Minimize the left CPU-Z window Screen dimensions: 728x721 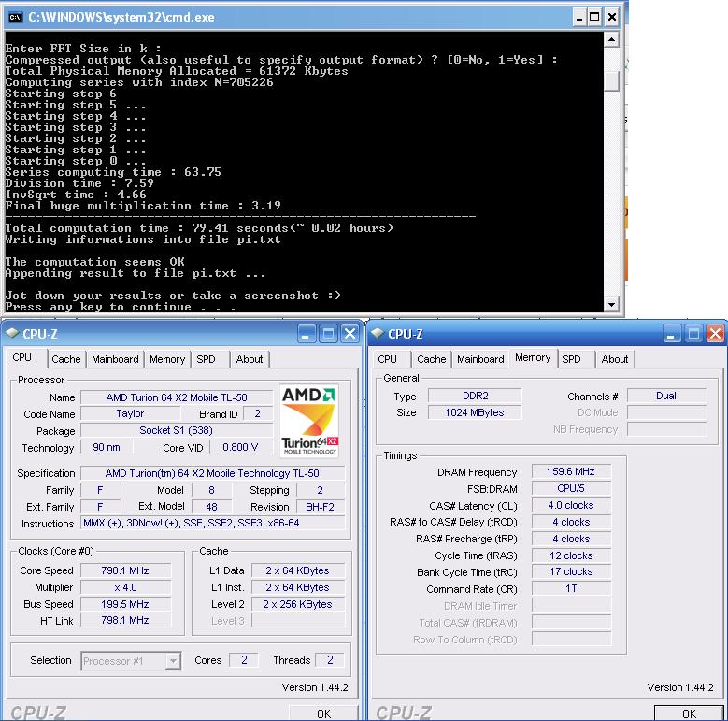306,334
